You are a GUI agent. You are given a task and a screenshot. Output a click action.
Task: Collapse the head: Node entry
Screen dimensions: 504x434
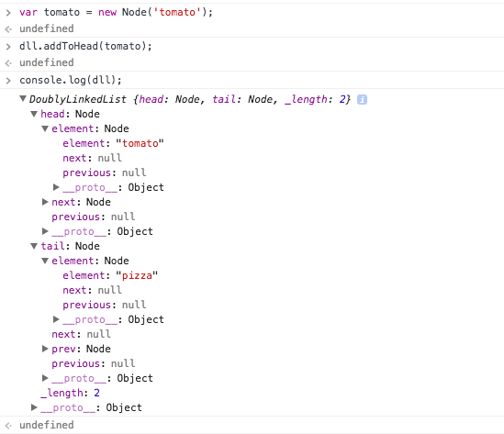point(34,114)
